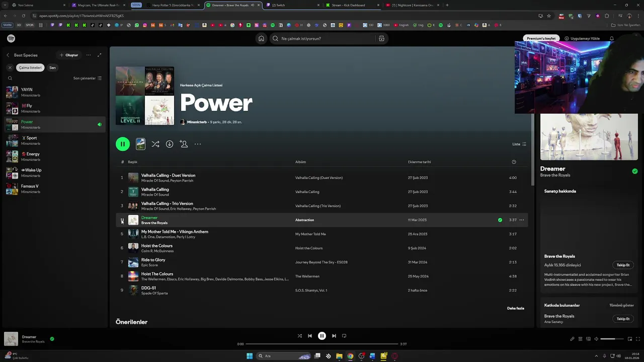Screen dimensions: 644x362
Task: Open Chrome icon in the Windows taskbar
Action: click(350, 356)
